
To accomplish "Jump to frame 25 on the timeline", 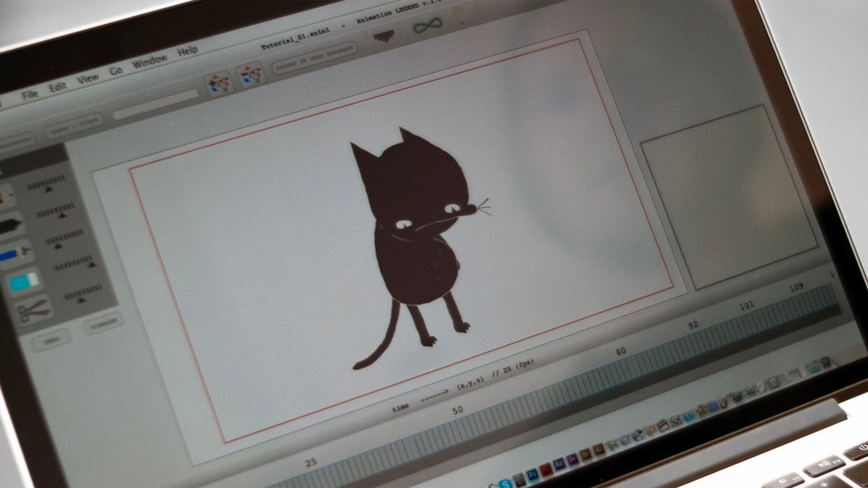I will coord(312,462).
